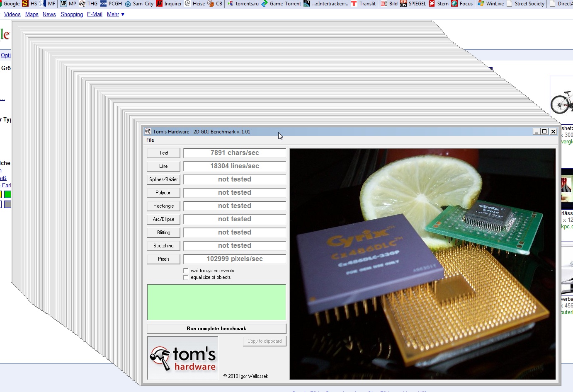Click the Cyrix processor photo in the benchmark

[x=422, y=264]
